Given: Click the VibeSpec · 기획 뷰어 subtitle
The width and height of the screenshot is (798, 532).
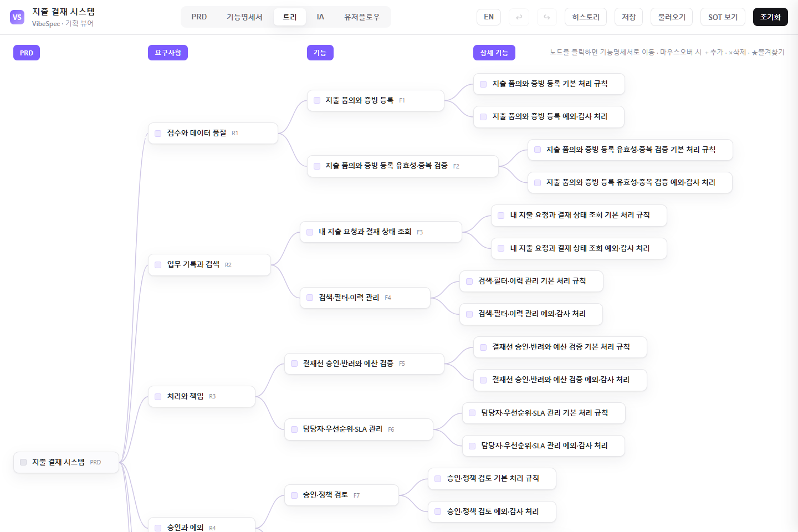Looking at the screenshot, I should (x=63, y=24).
